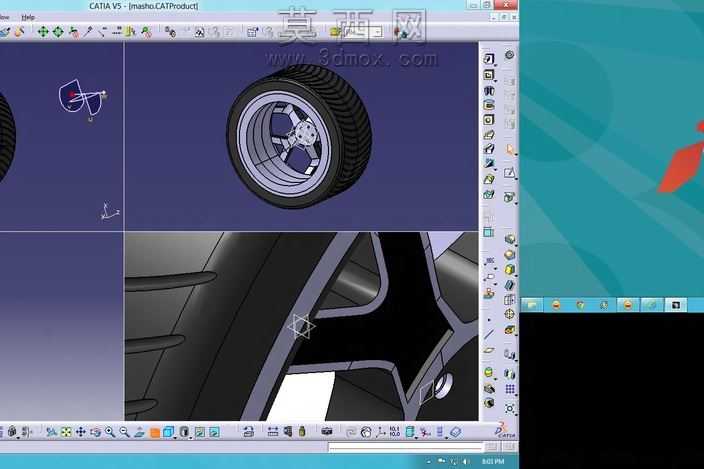Select the Normal View icon
This screenshot has height=469, width=704.
[x=140, y=432]
